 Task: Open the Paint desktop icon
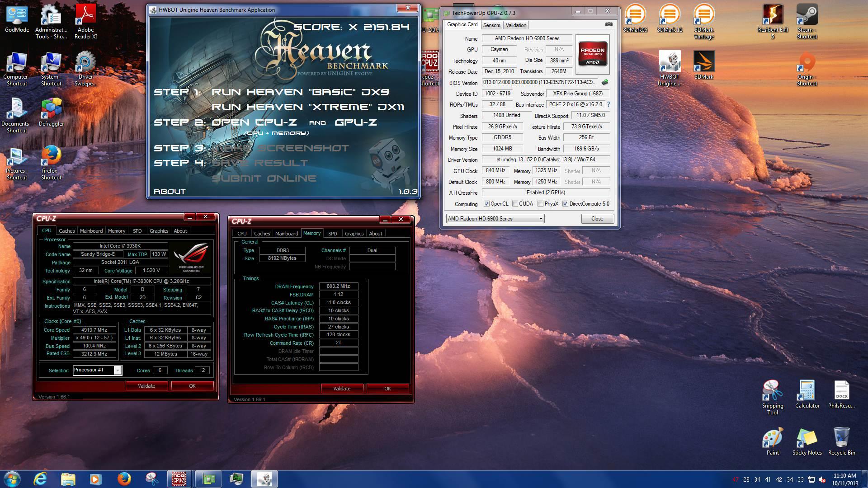pyautogui.click(x=773, y=441)
